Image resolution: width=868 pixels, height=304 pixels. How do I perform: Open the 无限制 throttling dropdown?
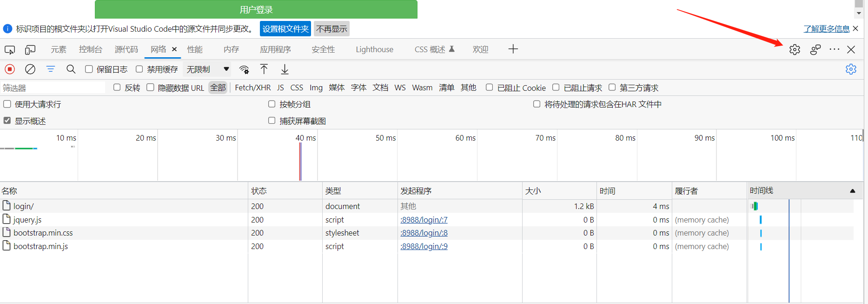point(208,69)
